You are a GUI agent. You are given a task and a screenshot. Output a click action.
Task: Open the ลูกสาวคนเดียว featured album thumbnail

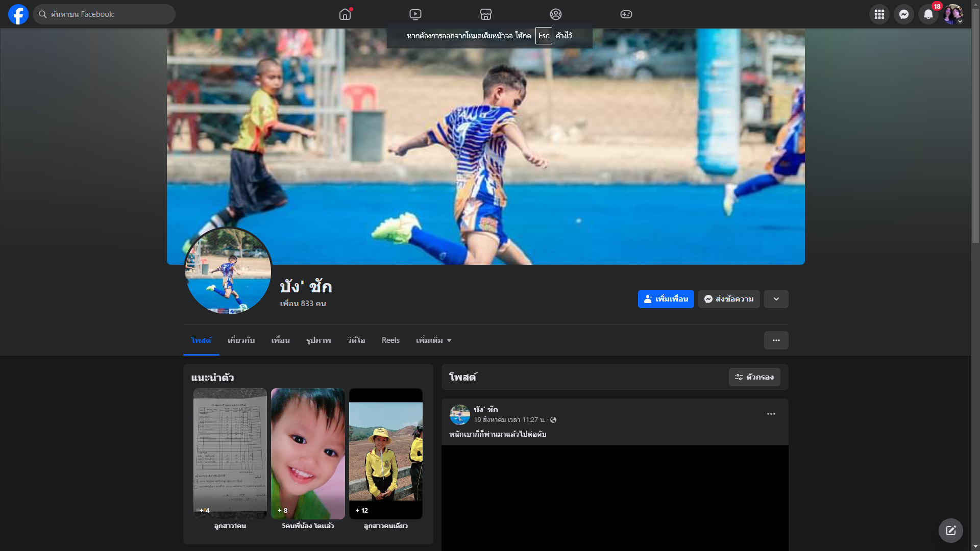point(385,454)
